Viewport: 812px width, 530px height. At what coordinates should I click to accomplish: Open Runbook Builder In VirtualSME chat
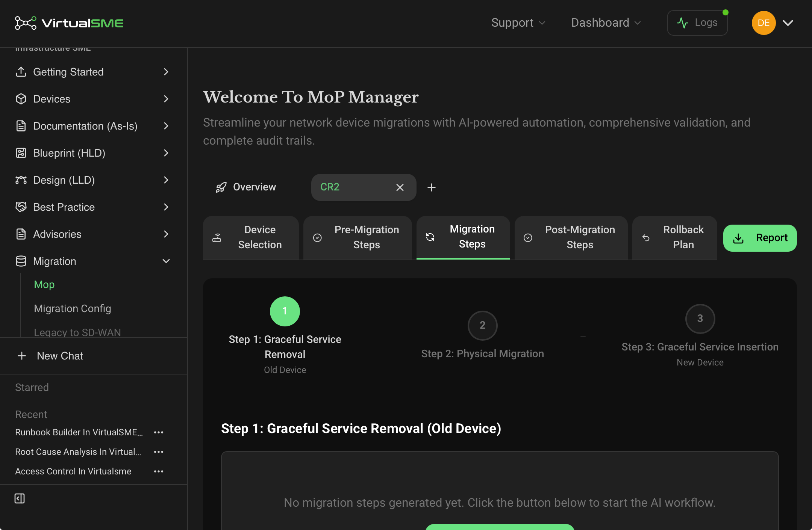pos(79,432)
